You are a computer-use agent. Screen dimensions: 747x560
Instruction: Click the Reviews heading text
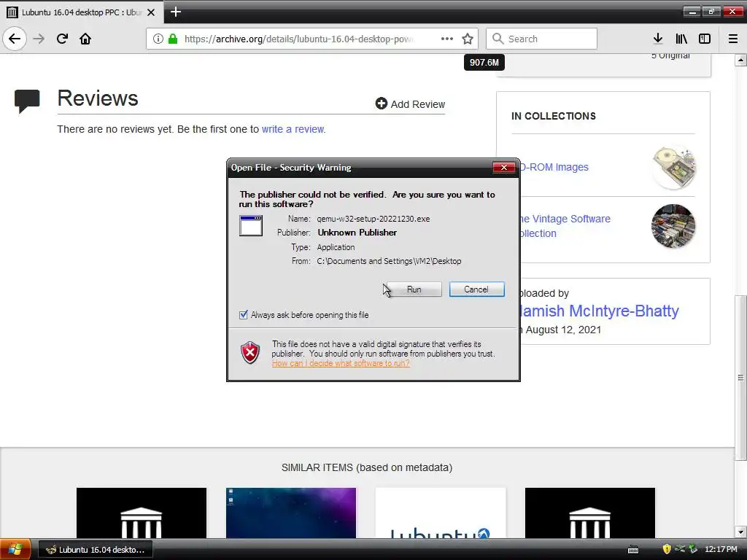(98, 98)
